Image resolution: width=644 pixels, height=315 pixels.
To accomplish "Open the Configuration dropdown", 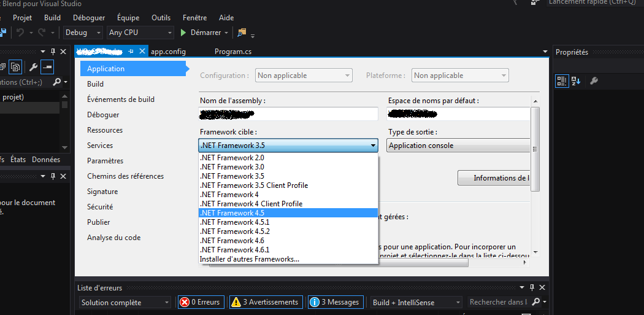I will pyautogui.click(x=304, y=76).
